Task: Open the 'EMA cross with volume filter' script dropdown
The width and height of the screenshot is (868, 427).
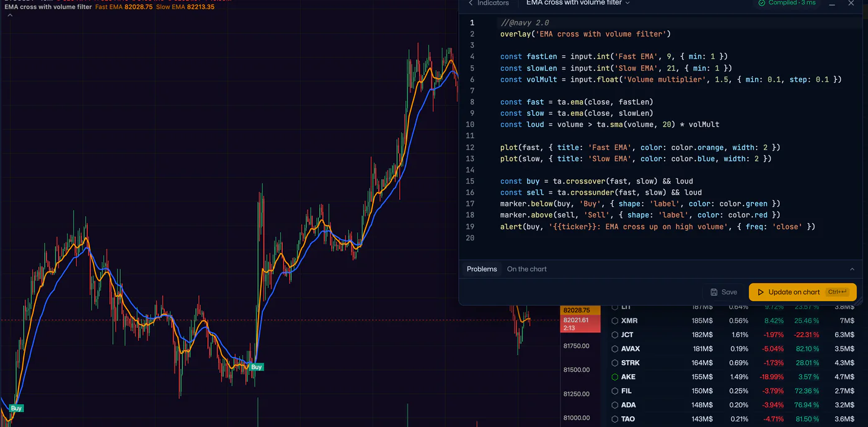Action: 578,3
